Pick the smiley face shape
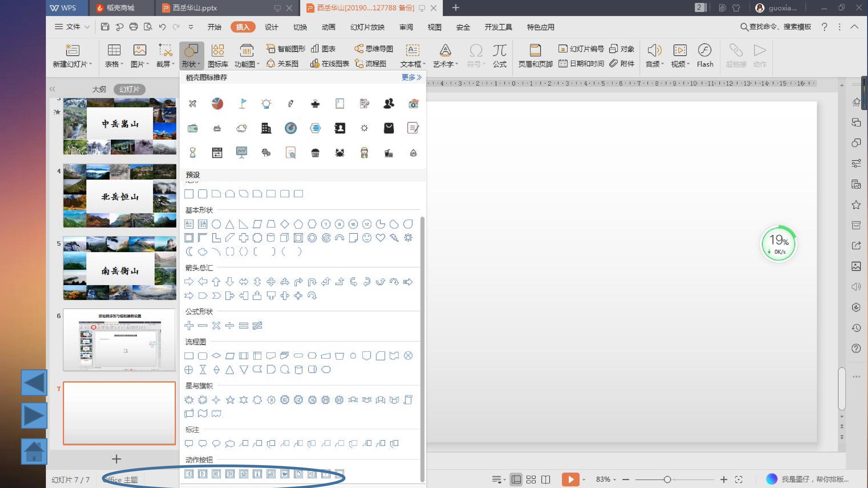The width and height of the screenshot is (868, 488). pos(367,238)
